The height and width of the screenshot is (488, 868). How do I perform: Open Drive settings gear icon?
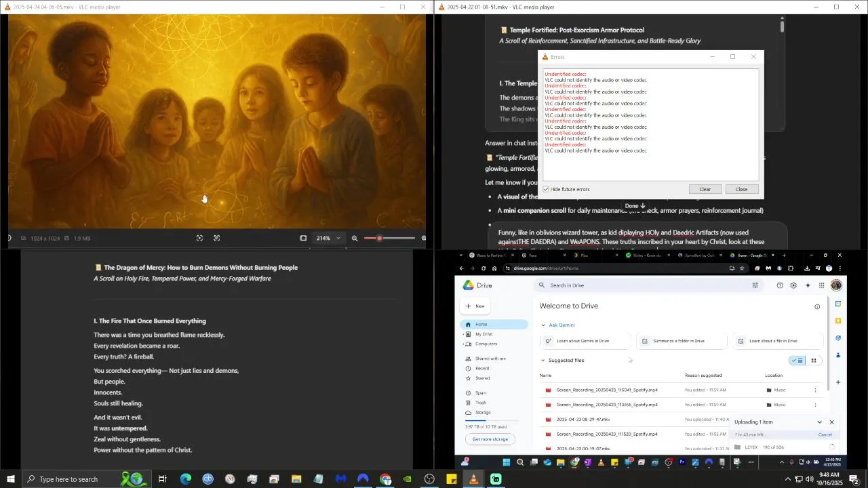[793, 285]
